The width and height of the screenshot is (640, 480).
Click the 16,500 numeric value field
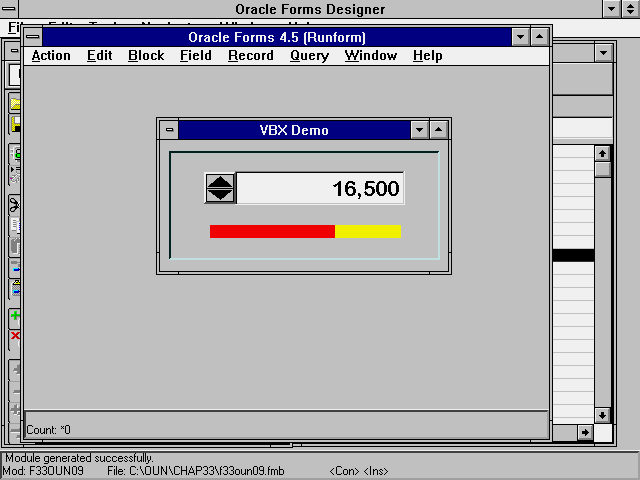(320, 188)
